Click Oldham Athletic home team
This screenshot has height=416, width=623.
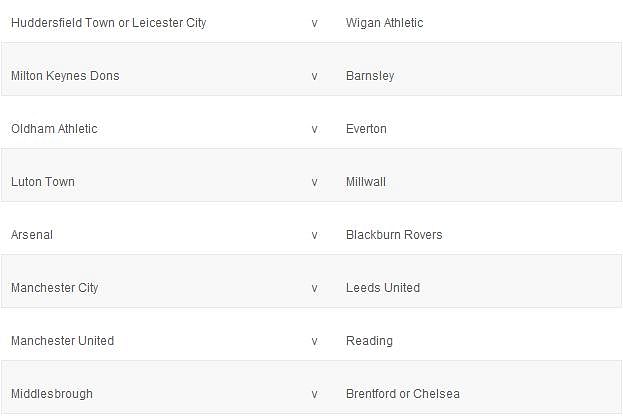pyautogui.click(x=54, y=128)
